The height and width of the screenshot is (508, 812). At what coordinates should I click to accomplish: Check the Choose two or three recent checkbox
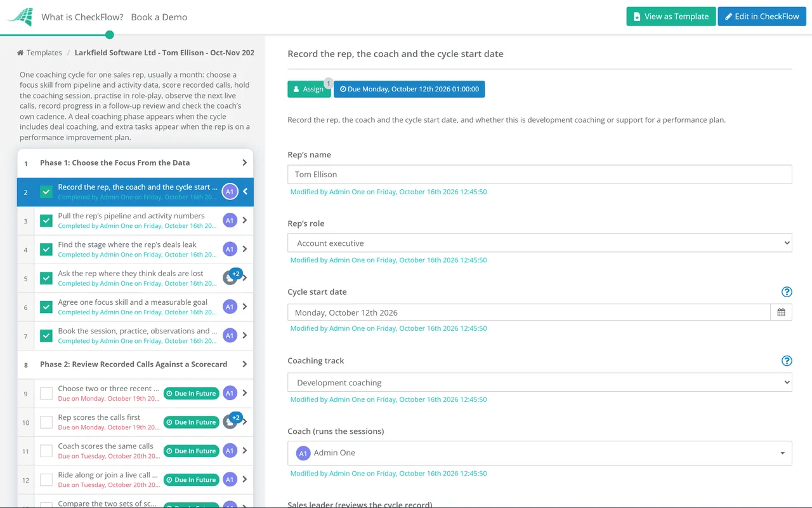[46, 394]
